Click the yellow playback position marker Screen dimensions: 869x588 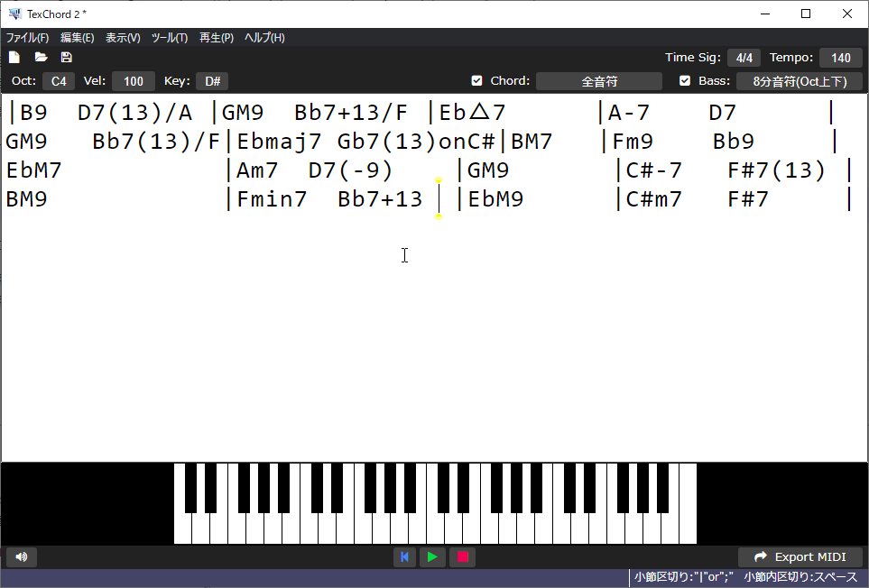click(439, 198)
